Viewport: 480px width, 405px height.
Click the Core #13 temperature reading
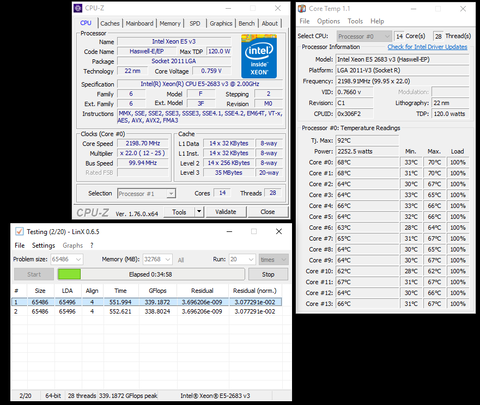(x=367, y=304)
